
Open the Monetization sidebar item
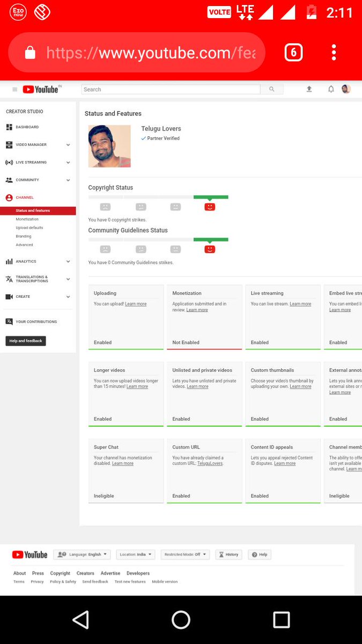(x=27, y=219)
